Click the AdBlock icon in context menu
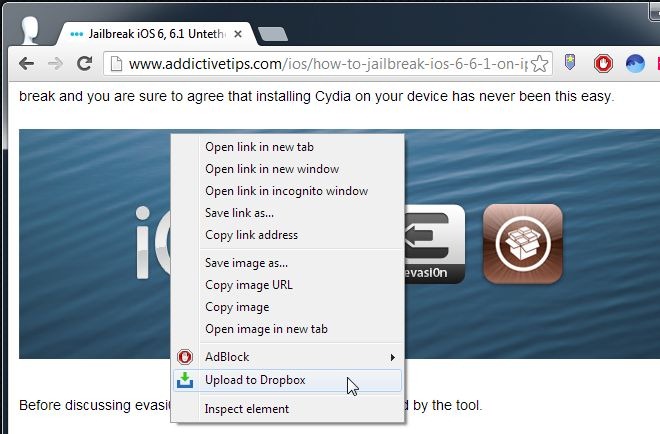Viewport: 660px width, 434px height. (185, 357)
